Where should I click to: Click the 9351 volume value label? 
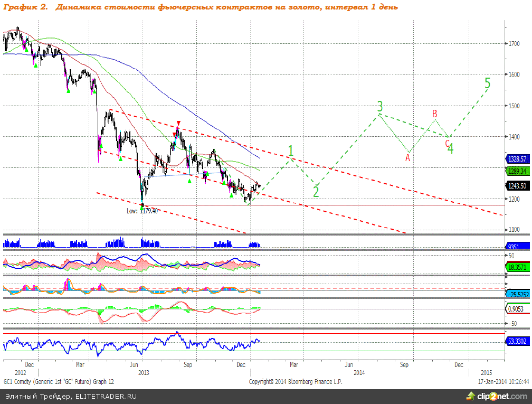[514, 247]
